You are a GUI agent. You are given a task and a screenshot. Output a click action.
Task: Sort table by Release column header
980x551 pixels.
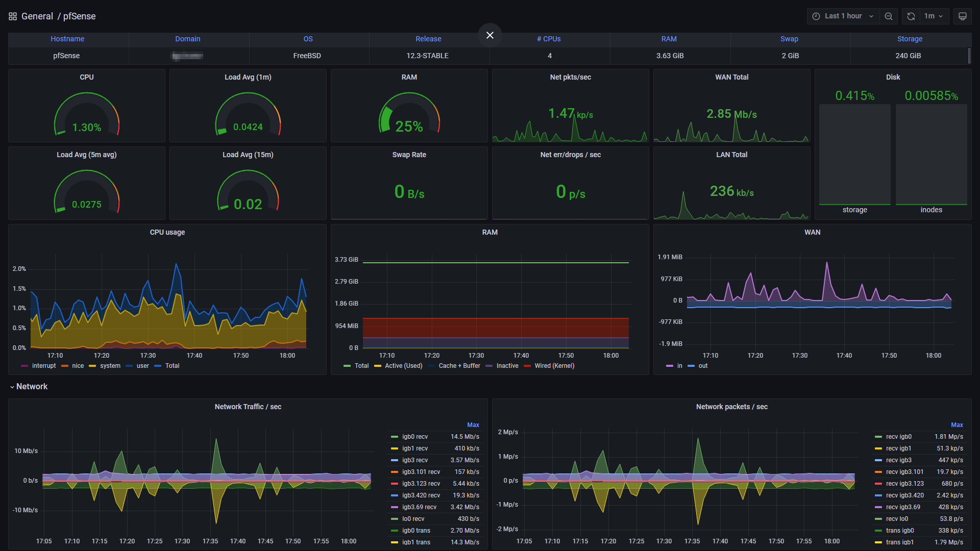pos(428,39)
